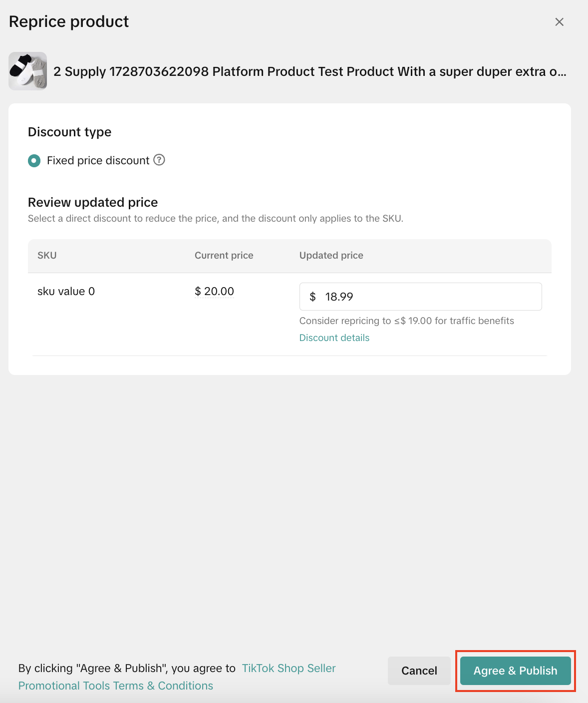Screen dimensions: 588x703
Task: Click the traffic benefits repricing hint
Action: coord(406,321)
